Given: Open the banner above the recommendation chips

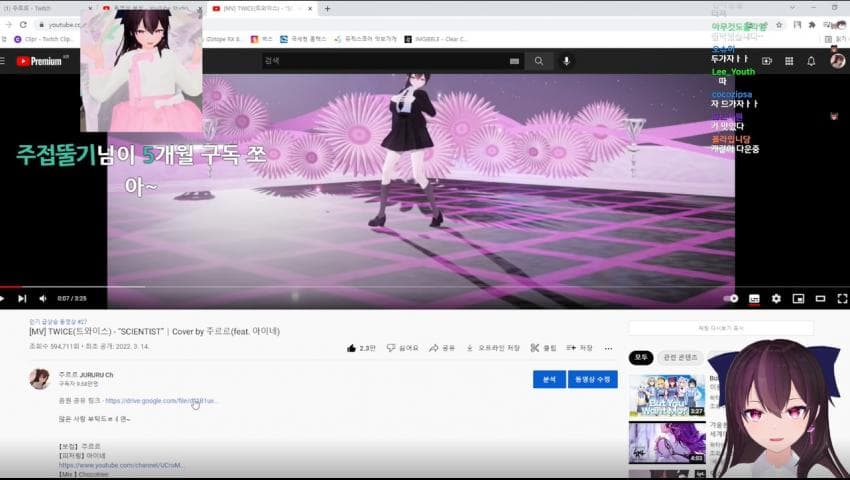Looking at the screenshot, I should (721, 328).
